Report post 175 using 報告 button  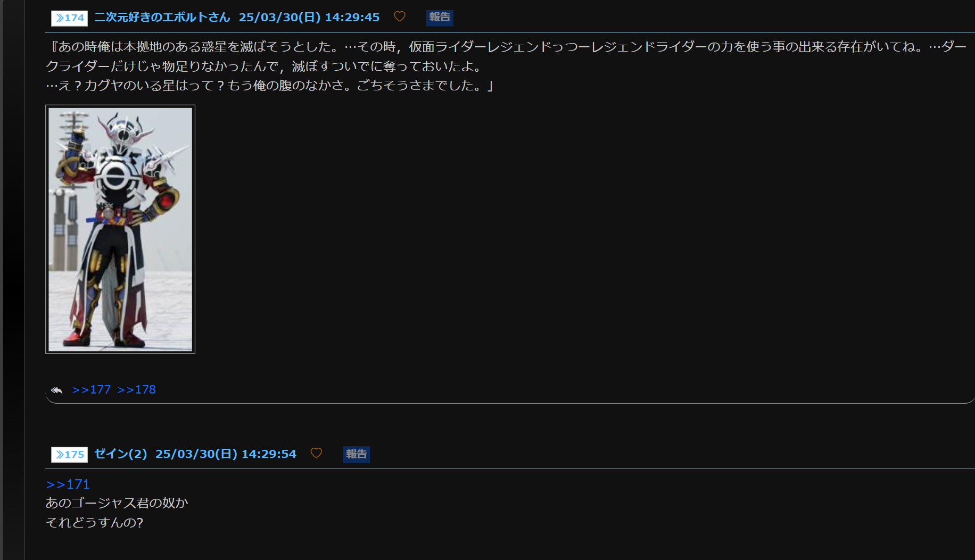pyautogui.click(x=356, y=454)
